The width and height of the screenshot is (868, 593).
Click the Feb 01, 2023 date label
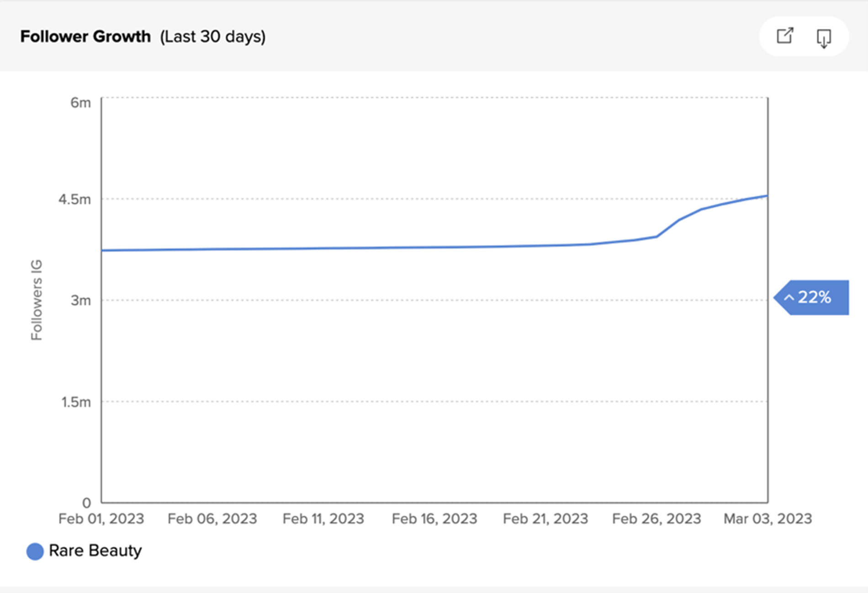pyautogui.click(x=101, y=519)
